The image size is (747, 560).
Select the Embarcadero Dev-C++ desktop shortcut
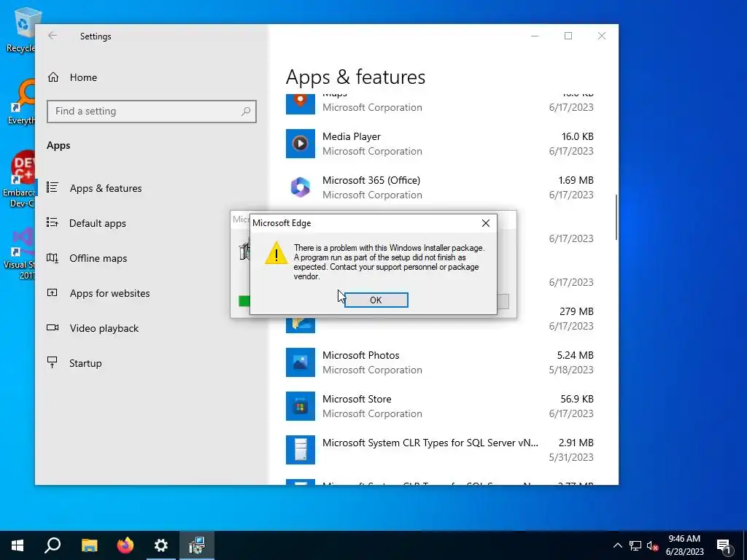click(19, 179)
